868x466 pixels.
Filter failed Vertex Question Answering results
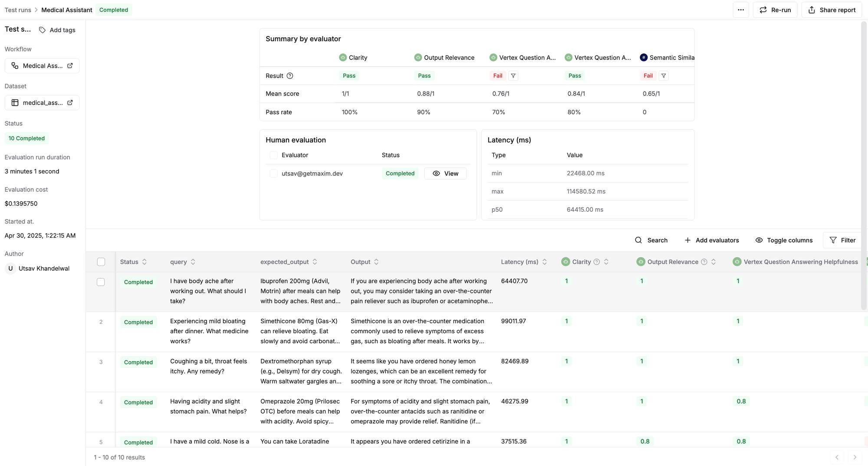click(513, 76)
